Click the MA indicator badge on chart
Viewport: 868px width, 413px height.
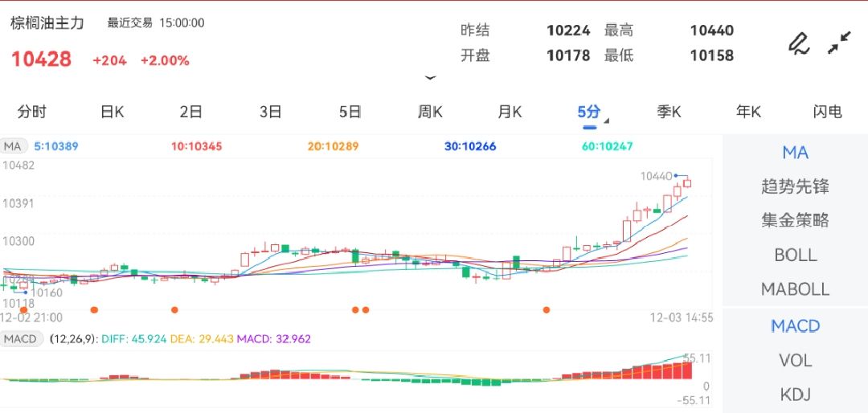(x=13, y=147)
